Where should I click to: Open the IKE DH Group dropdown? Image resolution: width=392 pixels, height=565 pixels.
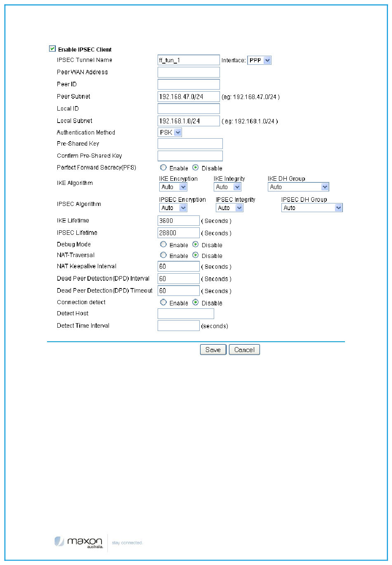(x=298, y=187)
